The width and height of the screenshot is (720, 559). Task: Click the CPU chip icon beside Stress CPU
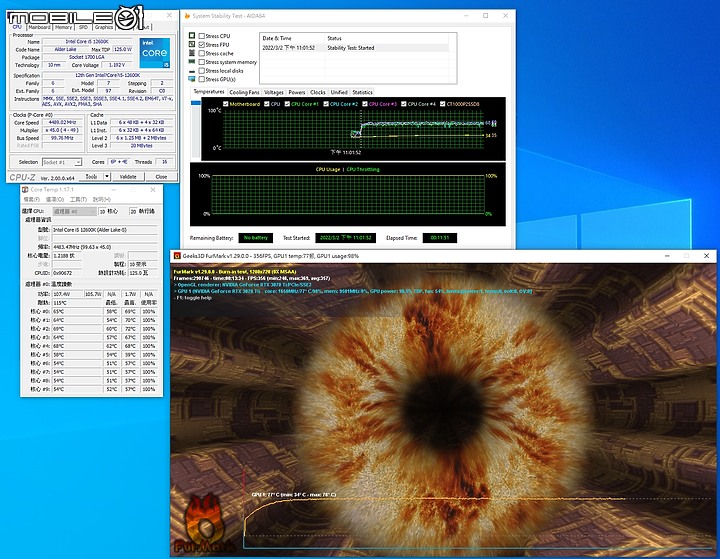tap(192, 35)
